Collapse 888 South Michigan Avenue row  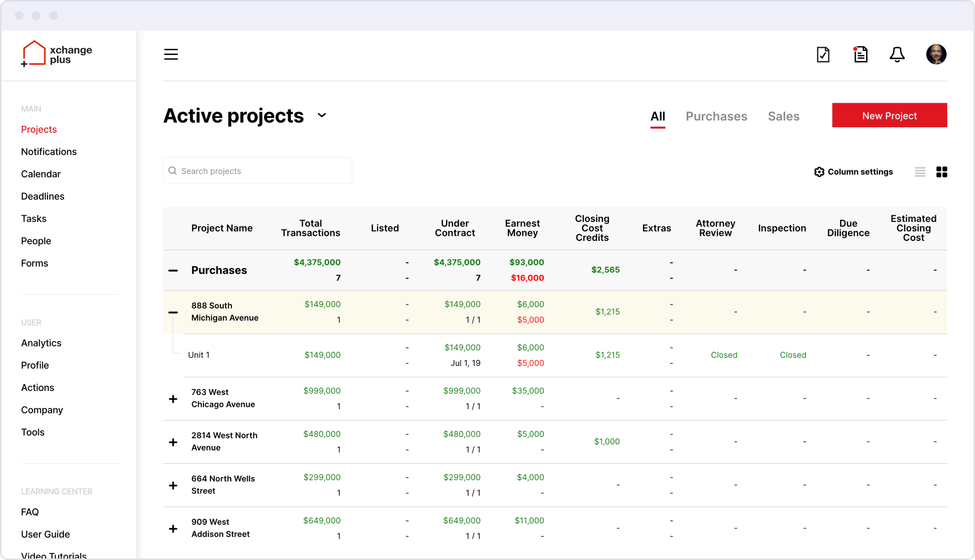coord(173,312)
